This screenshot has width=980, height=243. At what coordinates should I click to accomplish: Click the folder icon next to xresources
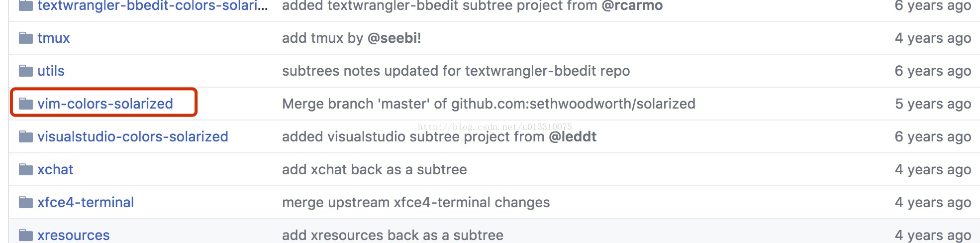pyautogui.click(x=26, y=235)
